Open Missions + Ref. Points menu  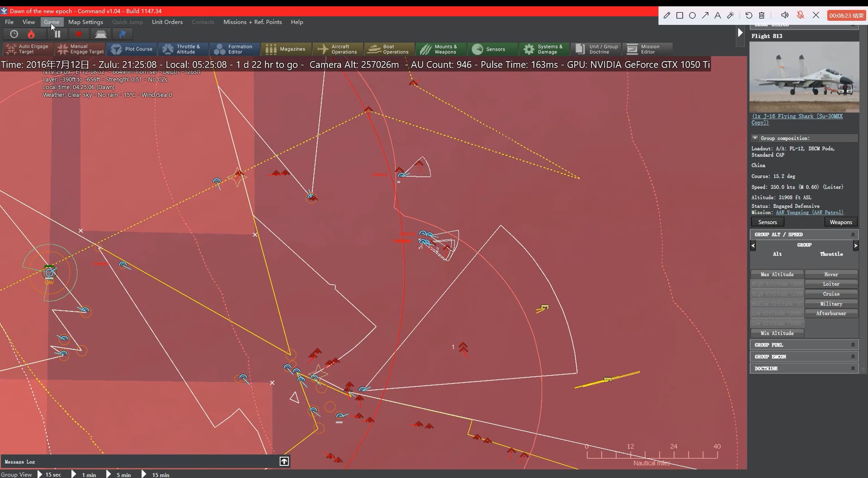coord(252,22)
